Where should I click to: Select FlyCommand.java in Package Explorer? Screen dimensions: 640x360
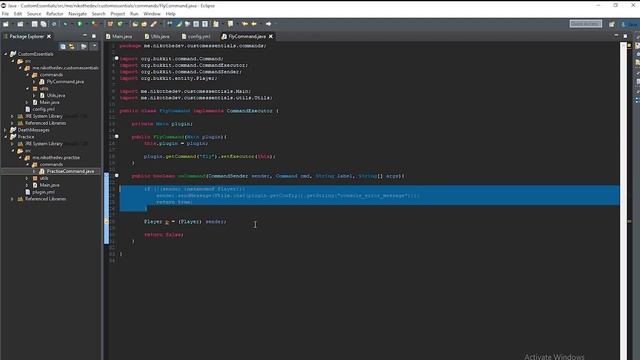(x=65, y=82)
